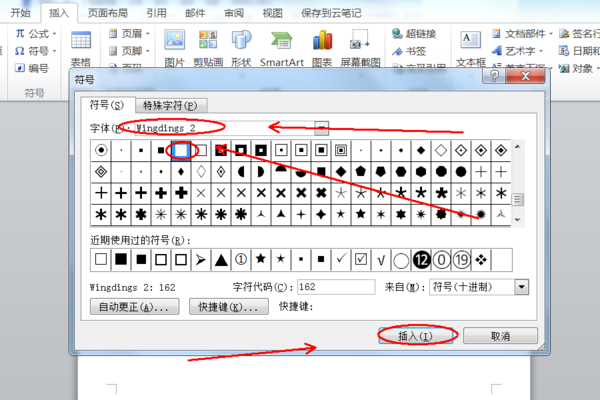600x400 pixels.
Task: Open the 剪贴画 clip art tool
Action: coord(208,40)
